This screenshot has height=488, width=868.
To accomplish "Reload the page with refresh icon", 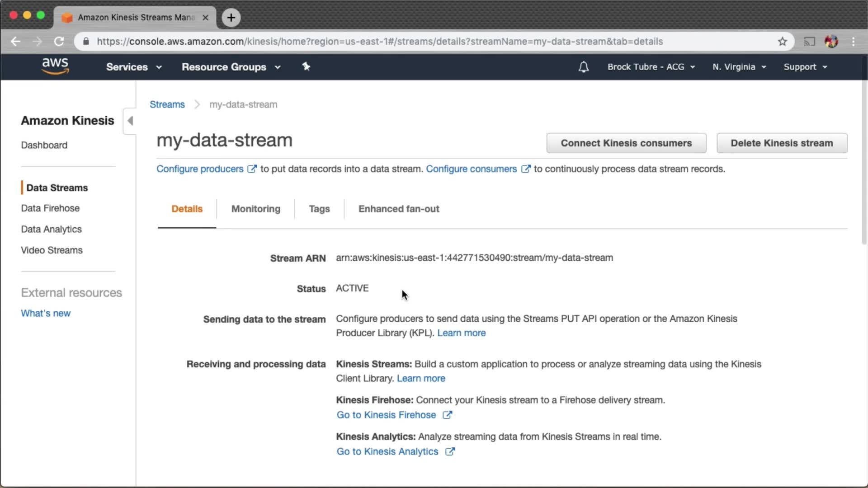I will (59, 42).
